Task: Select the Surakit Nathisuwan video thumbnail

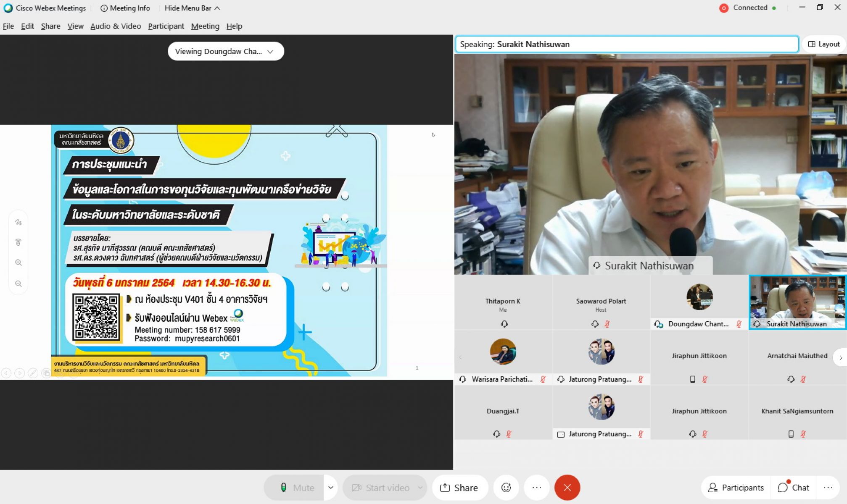Action: [797, 302]
